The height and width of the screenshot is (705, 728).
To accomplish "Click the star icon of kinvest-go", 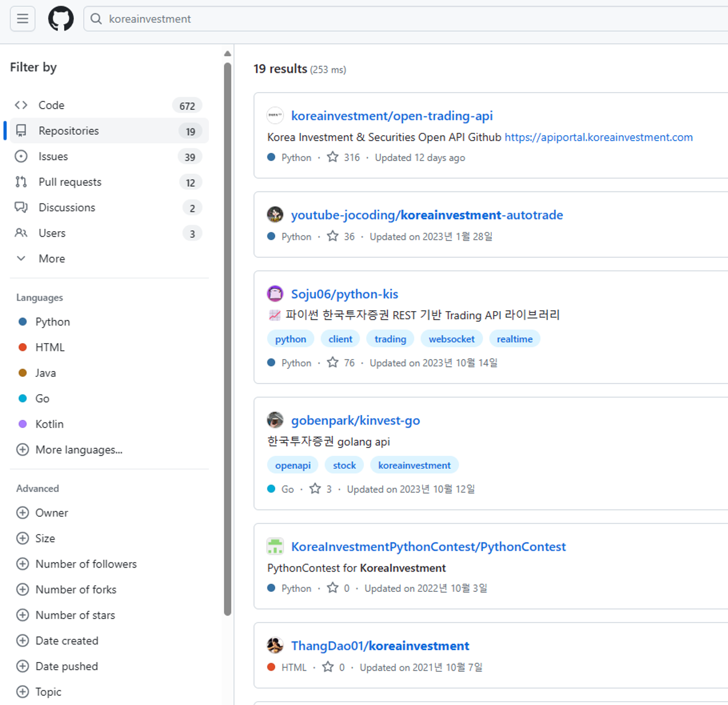I will [315, 489].
